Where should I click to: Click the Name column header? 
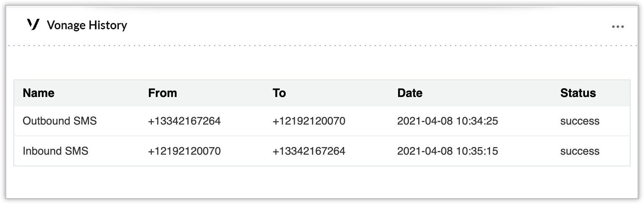(x=38, y=93)
